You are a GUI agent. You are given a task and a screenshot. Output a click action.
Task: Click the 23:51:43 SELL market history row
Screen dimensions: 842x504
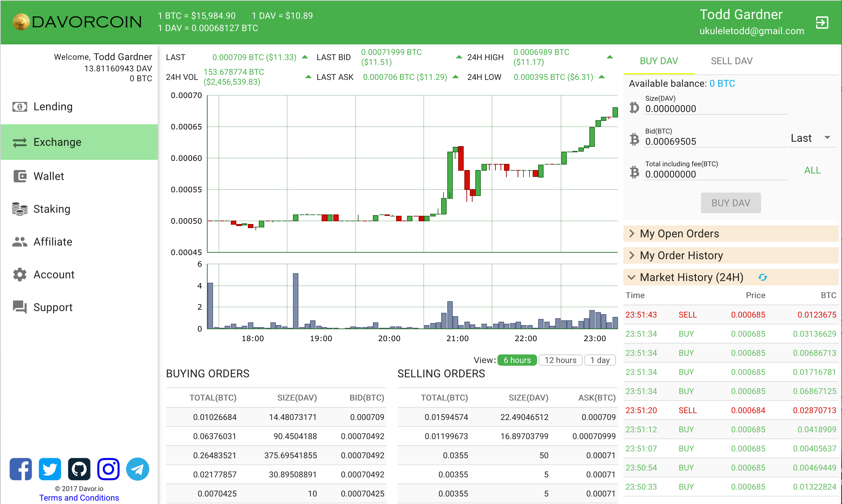(x=731, y=314)
